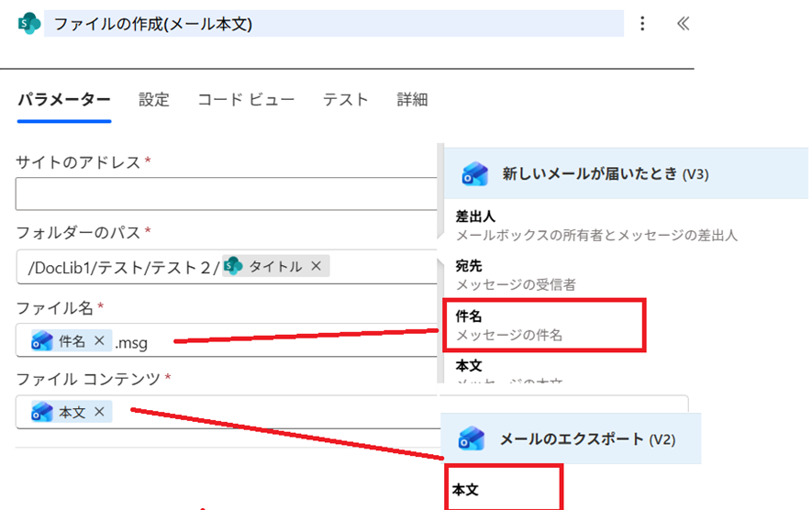Remove the 件名 token from file name
Screen dimensions: 812x510
(x=99, y=341)
